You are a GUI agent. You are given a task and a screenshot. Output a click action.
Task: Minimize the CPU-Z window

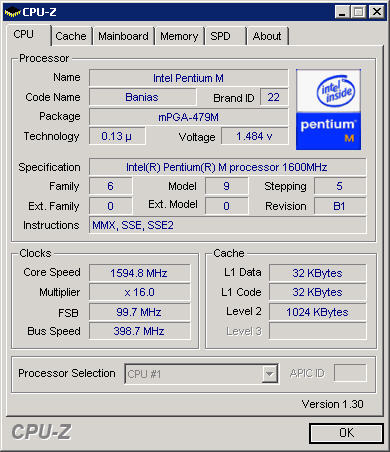(342, 12)
